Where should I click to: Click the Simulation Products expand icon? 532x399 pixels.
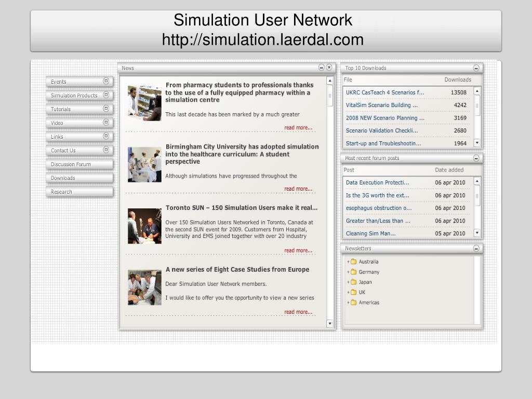click(x=106, y=95)
